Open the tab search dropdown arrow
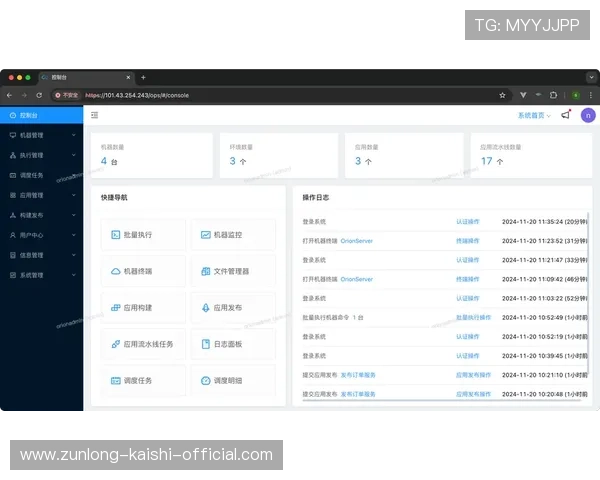The width and height of the screenshot is (600, 480). click(591, 77)
